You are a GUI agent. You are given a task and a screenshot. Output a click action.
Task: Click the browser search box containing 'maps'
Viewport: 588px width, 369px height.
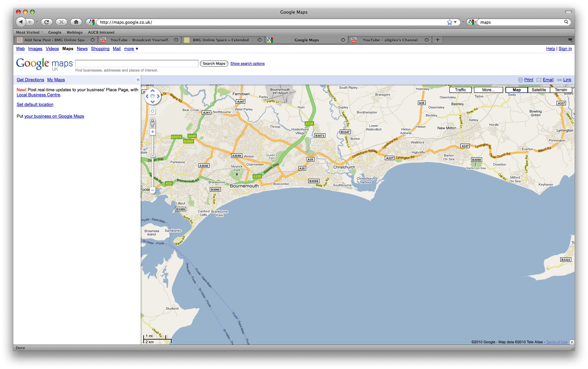point(521,22)
